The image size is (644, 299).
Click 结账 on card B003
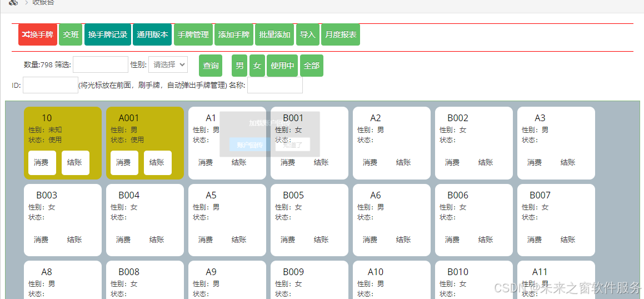[74, 240]
